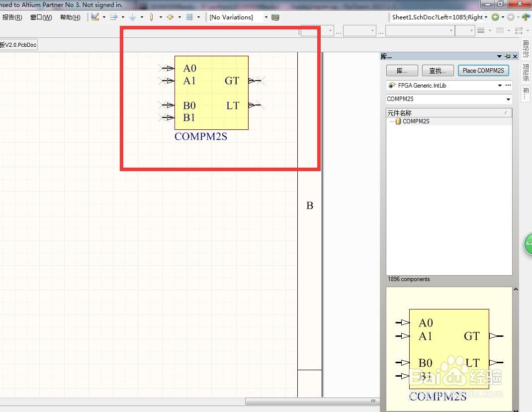
Task: Click the A0 input pin on schematic
Action: [167, 68]
